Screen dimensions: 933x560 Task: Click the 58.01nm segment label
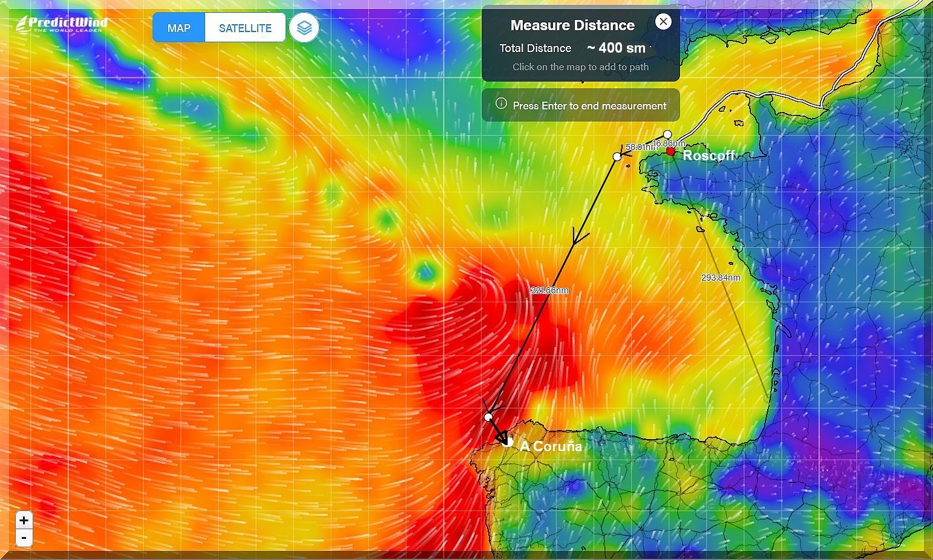639,147
